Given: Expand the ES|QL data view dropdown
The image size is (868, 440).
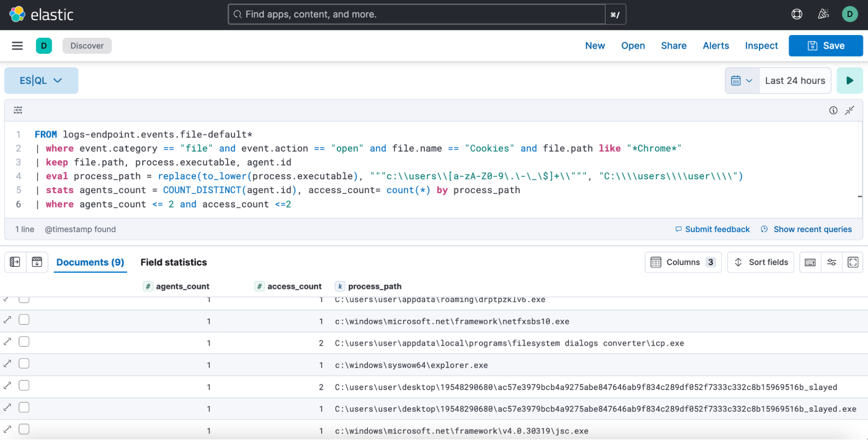Looking at the screenshot, I should click(41, 81).
